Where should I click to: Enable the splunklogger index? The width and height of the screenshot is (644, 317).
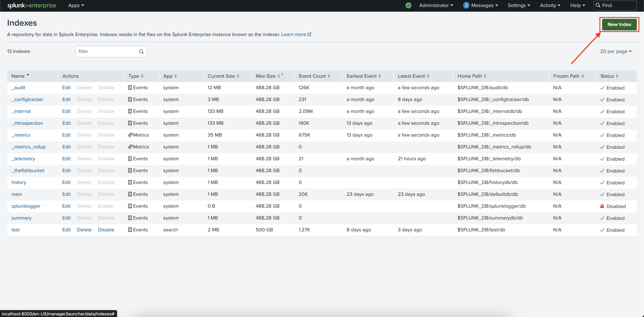105,206
